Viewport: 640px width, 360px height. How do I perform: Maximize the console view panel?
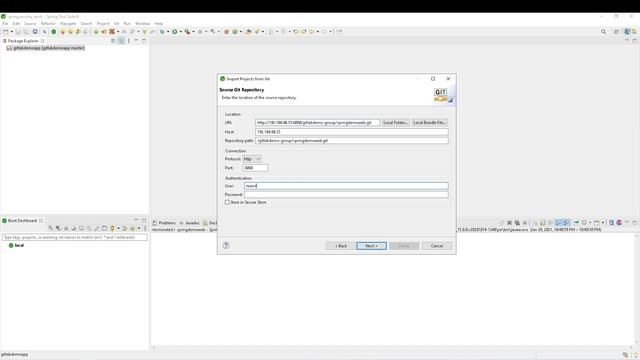click(635, 223)
